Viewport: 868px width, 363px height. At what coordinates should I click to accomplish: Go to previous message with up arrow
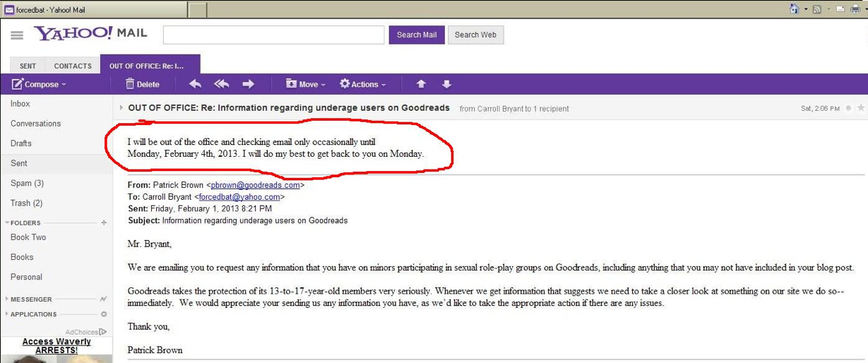tap(421, 84)
